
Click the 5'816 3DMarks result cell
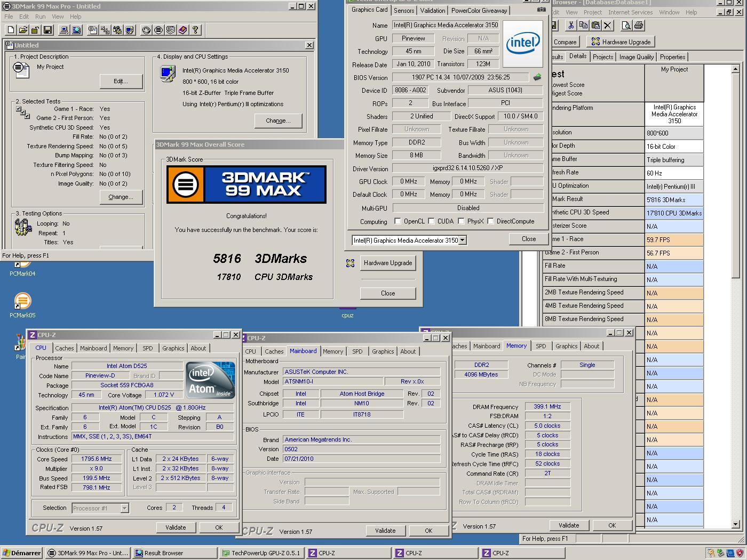(674, 200)
